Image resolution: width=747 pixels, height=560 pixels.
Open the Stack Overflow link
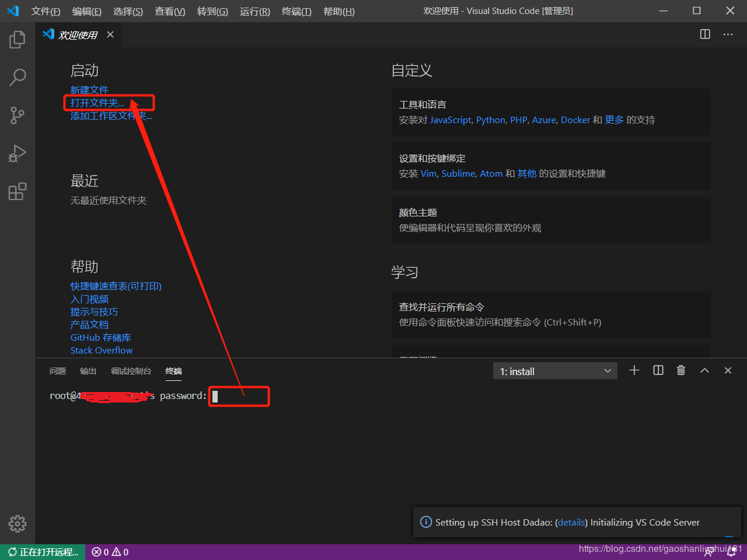tap(102, 350)
